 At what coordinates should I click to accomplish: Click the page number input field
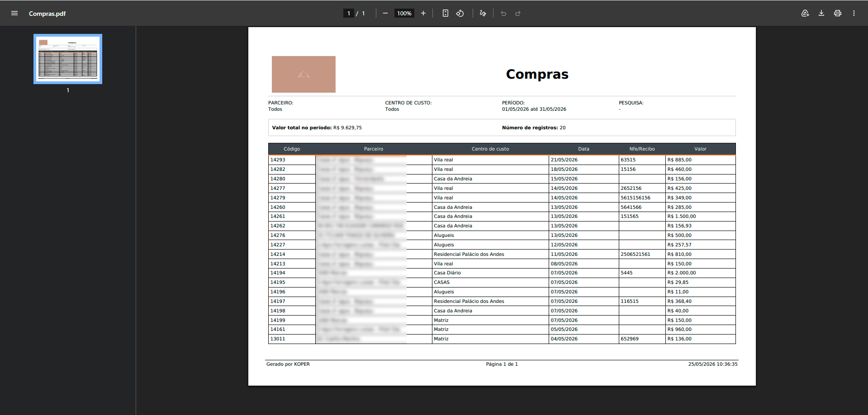pyautogui.click(x=349, y=14)
